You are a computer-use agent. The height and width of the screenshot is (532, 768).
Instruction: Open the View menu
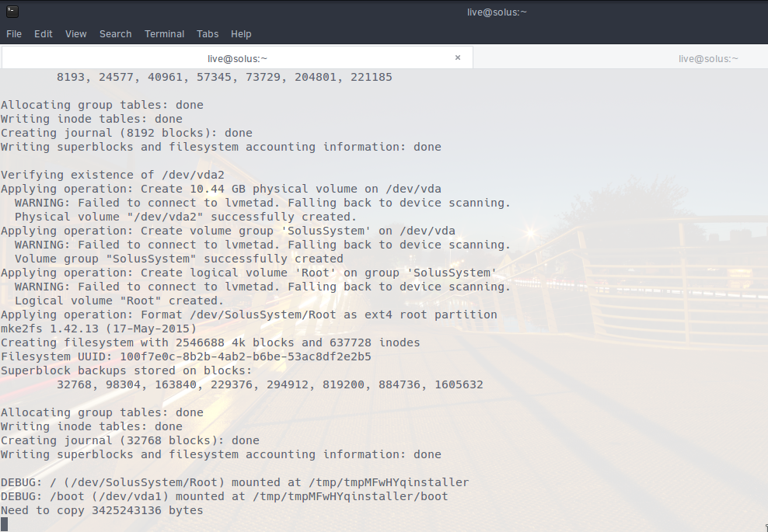[x=76, y=33]
